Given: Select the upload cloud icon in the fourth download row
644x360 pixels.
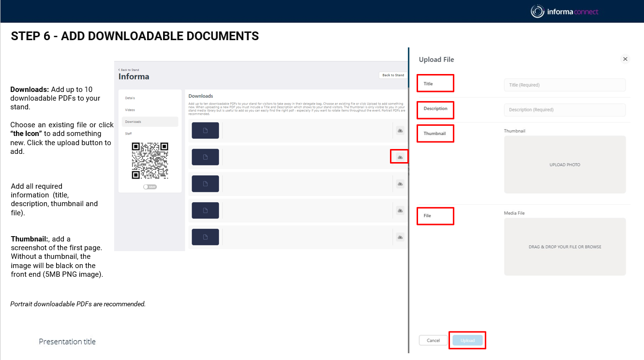Looking at the screenshot, I should [x=400, y=210].
